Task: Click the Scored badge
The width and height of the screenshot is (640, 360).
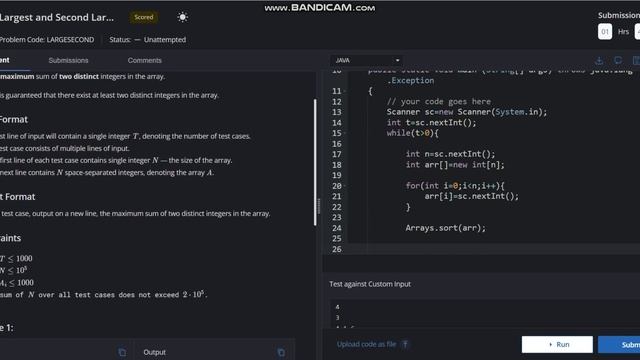Action: 144,17
